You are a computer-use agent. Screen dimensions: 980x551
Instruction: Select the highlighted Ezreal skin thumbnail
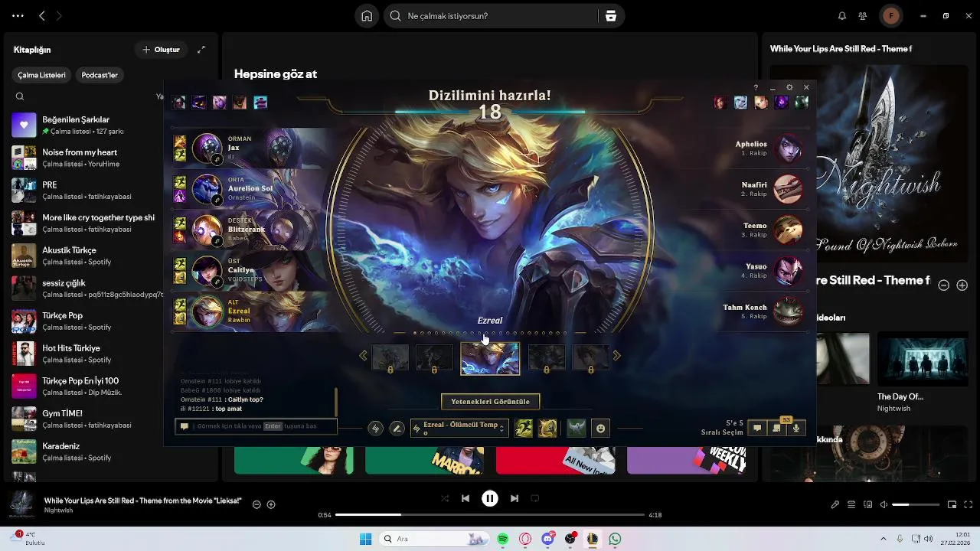click(490, 358)
